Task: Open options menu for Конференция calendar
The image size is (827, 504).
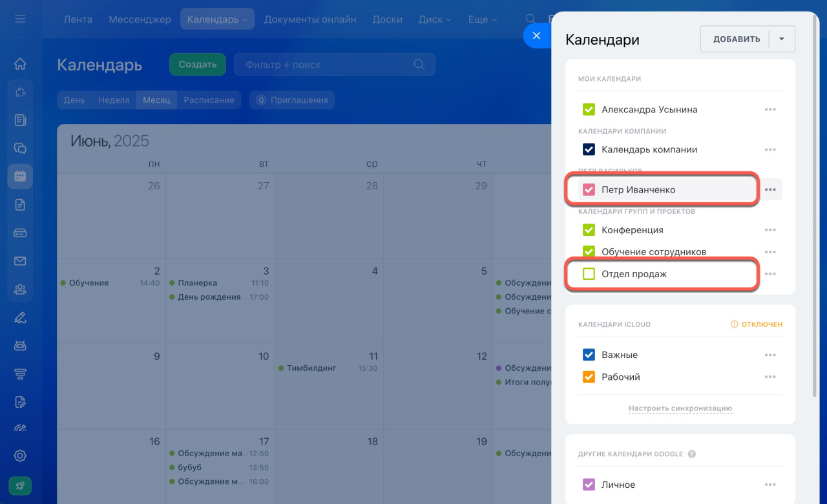Action: [770, 230]
